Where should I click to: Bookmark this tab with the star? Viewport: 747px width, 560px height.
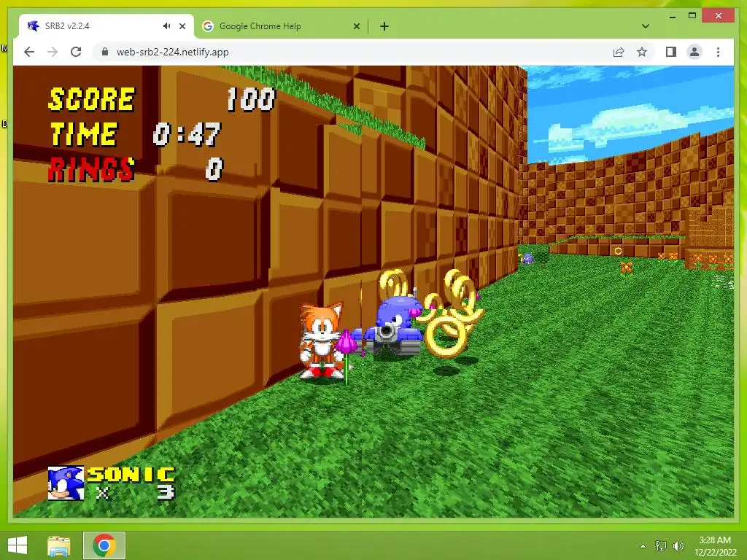(x=642, y=52)
